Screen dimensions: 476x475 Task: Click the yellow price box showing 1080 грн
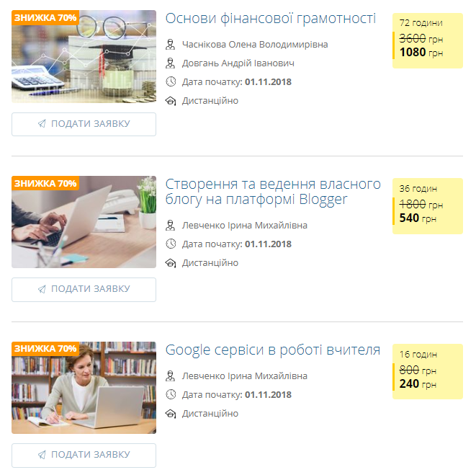pos(428,40)
